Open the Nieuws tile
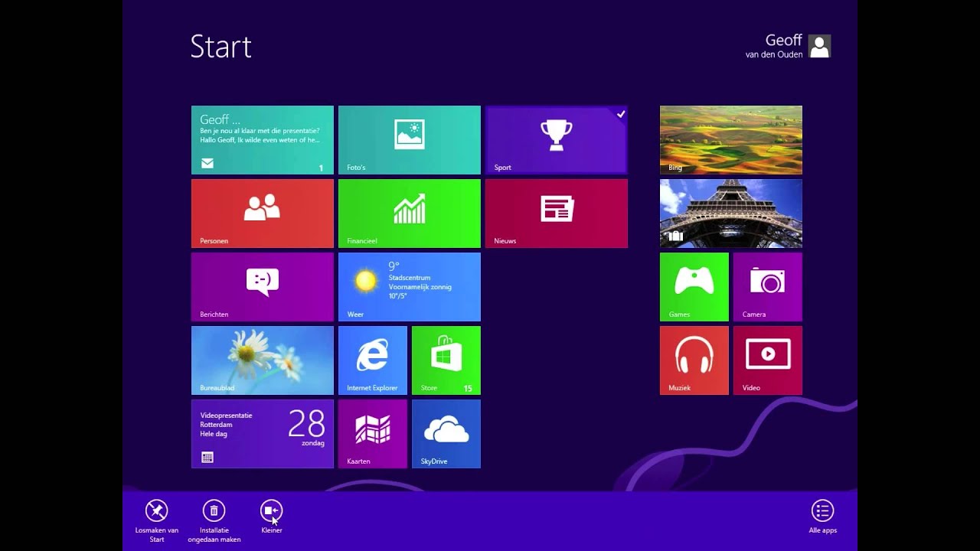This screenshot has width=980, height=551. tap(556, 214)
